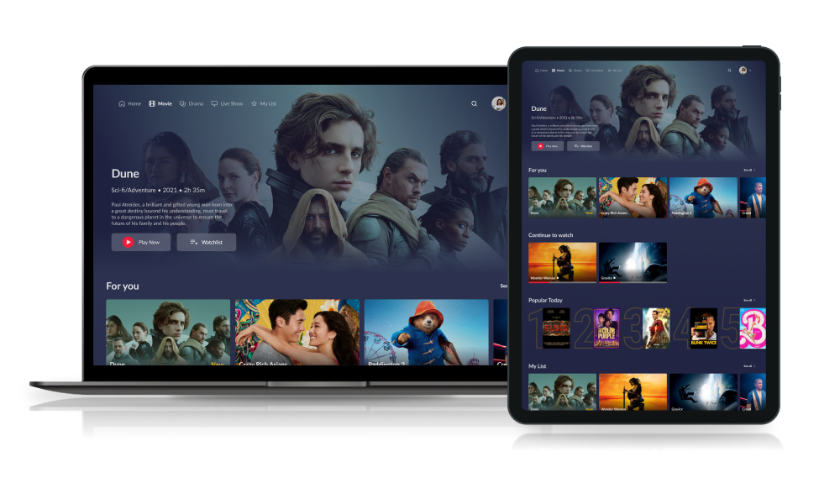Click the red progress bar under Gravity
This screenshot has height=504, width=840.
(609, 281)
